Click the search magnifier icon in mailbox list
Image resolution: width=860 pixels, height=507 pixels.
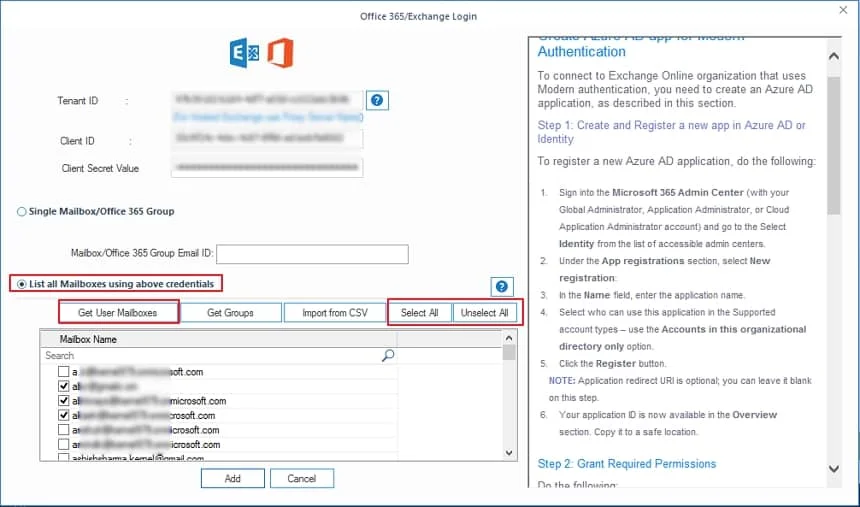(x=388, y=356)
